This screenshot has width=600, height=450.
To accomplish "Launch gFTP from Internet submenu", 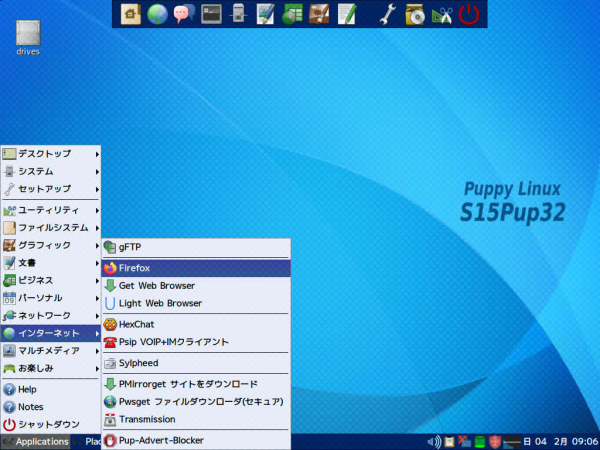I will point(196,247).
